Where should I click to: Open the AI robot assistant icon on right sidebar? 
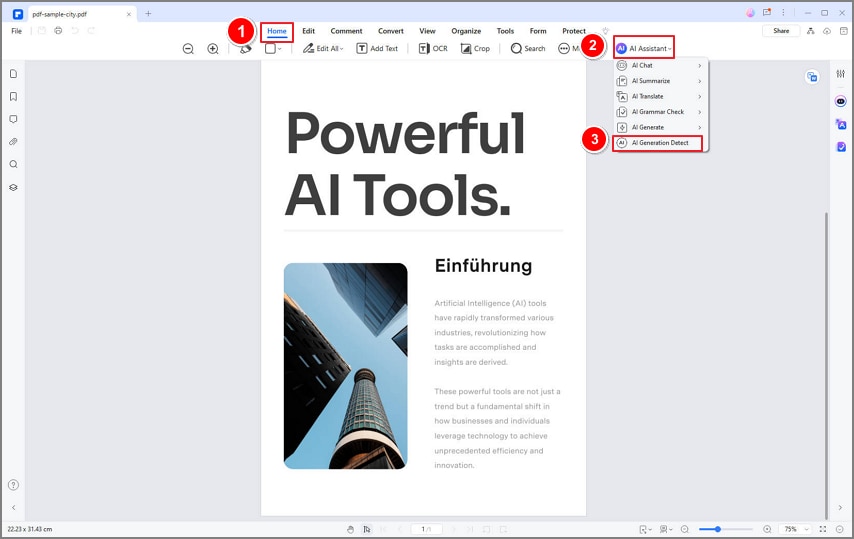click(841, 101)
